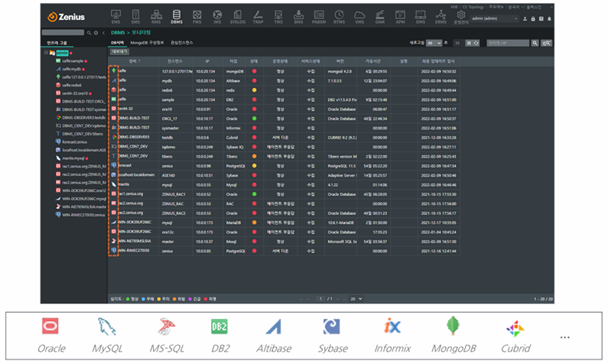Viewport: 608px width, 364px height.
Task: Click the sysmaster instance cell
Action: (171, 128)
